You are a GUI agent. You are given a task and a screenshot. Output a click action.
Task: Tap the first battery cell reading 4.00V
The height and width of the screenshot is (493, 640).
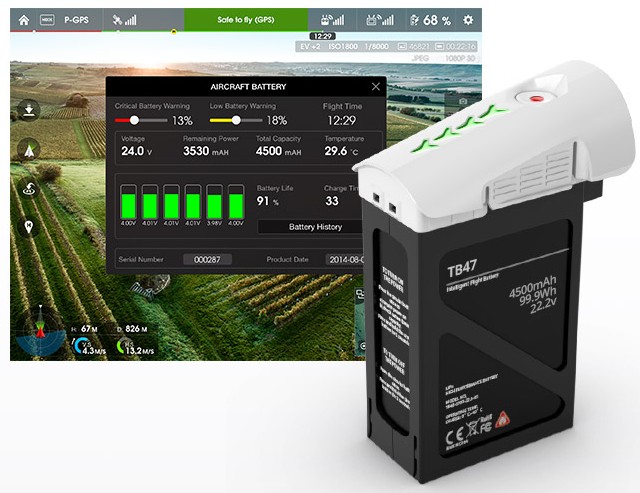[x=128, y=204]
